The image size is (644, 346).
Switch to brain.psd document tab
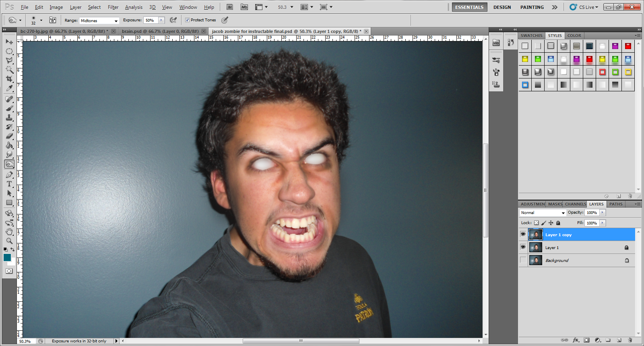[x=164, y=31]
